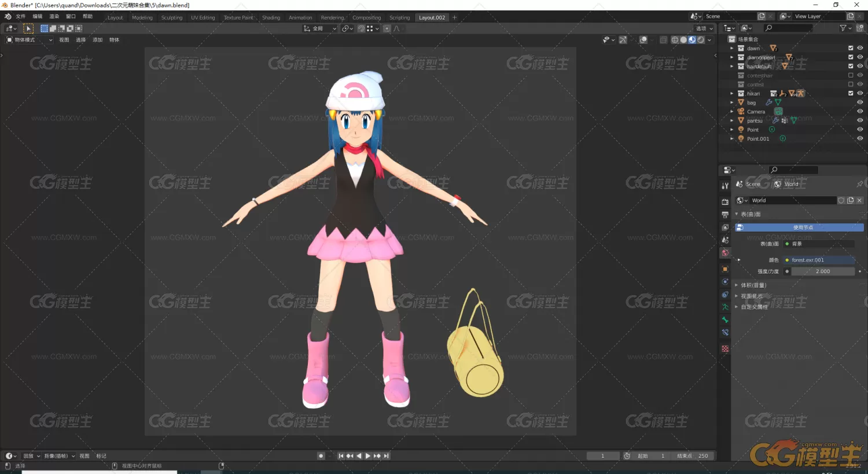The image size is (868, 474).
Task: Toggle fake user shield for World
Action: pos(841,200)
